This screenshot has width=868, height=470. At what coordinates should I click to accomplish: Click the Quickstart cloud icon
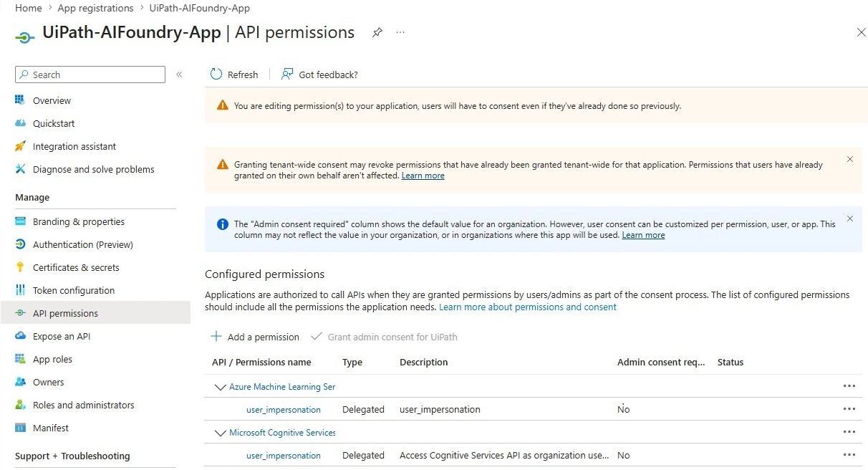coord(20,123)
